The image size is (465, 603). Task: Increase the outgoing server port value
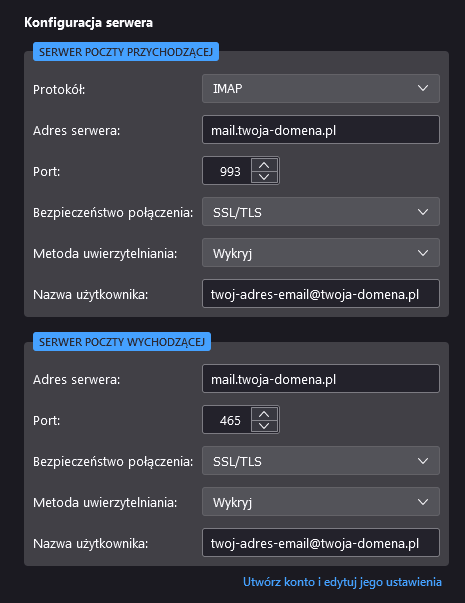(x=264, y=414)
